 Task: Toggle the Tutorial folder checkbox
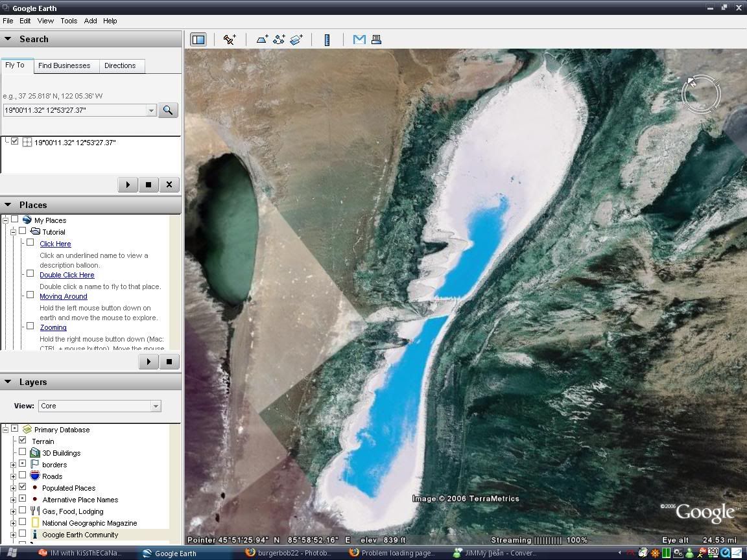click(x=23, y=231)
